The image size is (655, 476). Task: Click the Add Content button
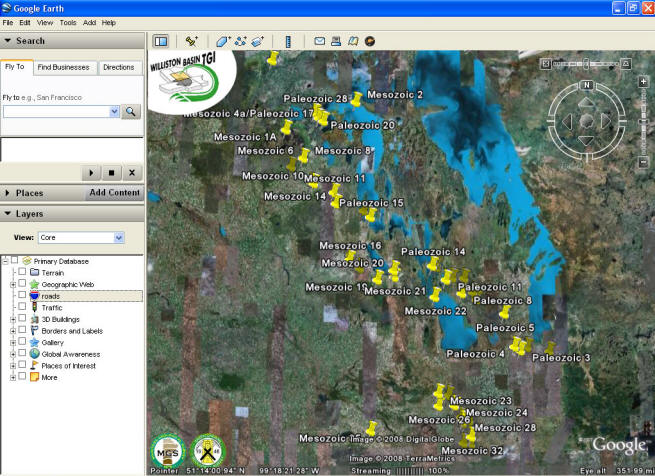tap(114, 193)
